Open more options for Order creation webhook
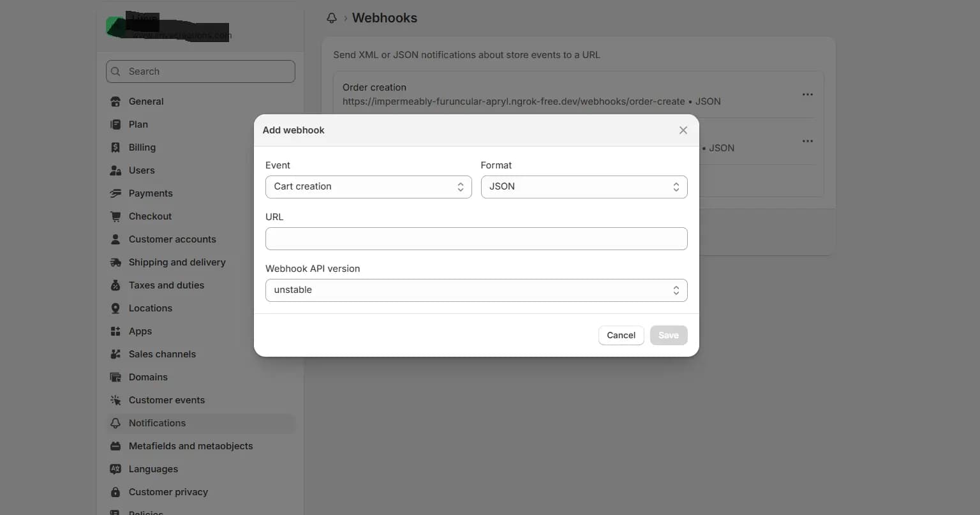 [x=807, y=94]
